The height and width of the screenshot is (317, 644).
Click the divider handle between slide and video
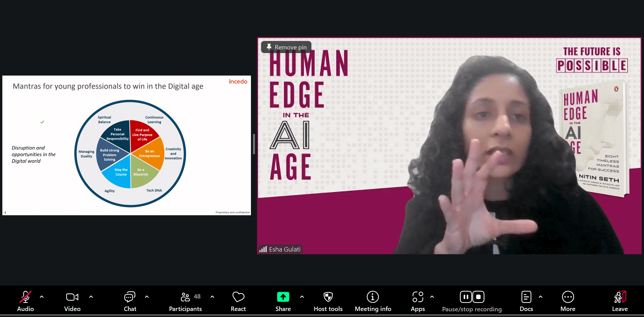tap(254, 144)
